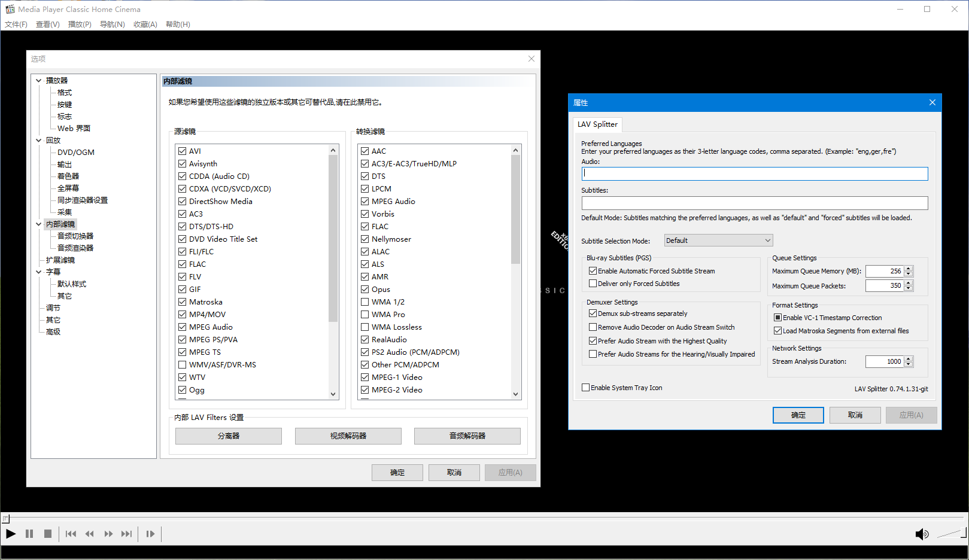This screenshot has width=969, height=560.
Task: Skip to previous track icon
Action: point(71,534)
